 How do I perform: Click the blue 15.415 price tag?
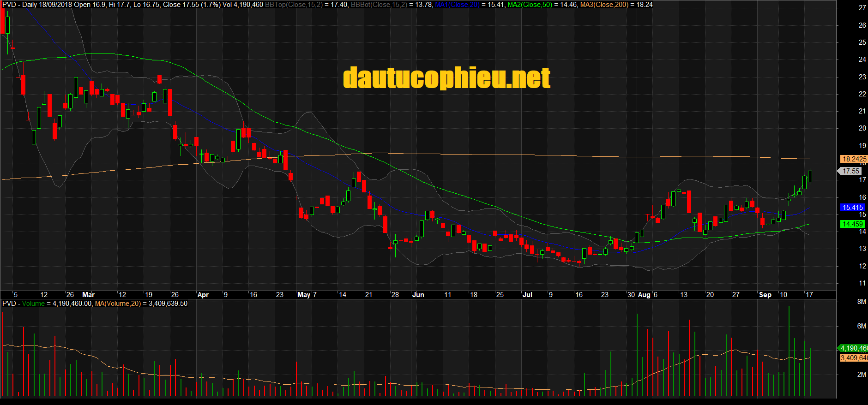[852, 208]
